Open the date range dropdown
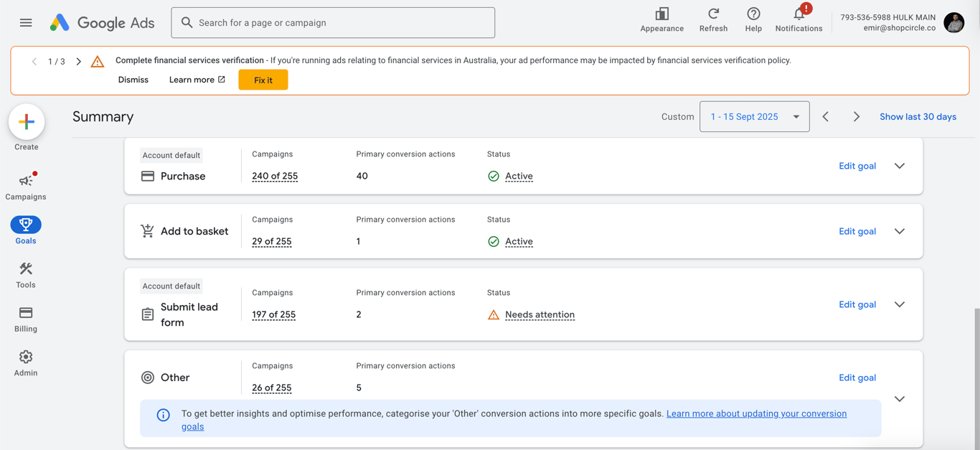Image resolution: width=980 pixels, height=450 pixels. [x=754, y=117]
